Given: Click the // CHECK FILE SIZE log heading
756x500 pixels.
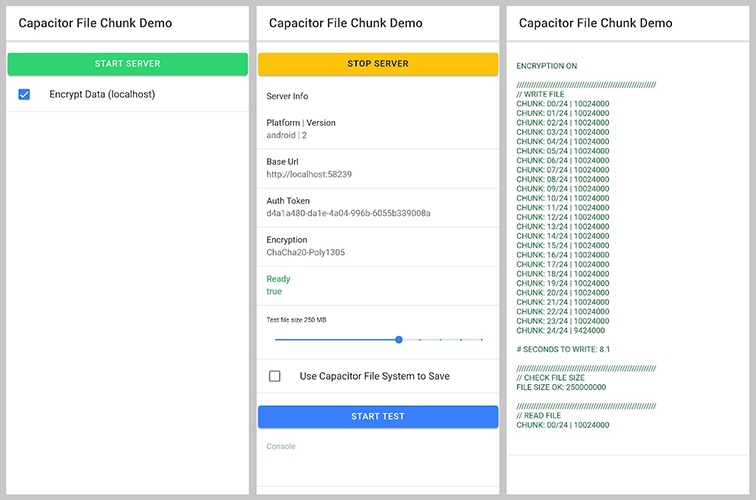Looking at the screenshot, I should pos(550,378).
